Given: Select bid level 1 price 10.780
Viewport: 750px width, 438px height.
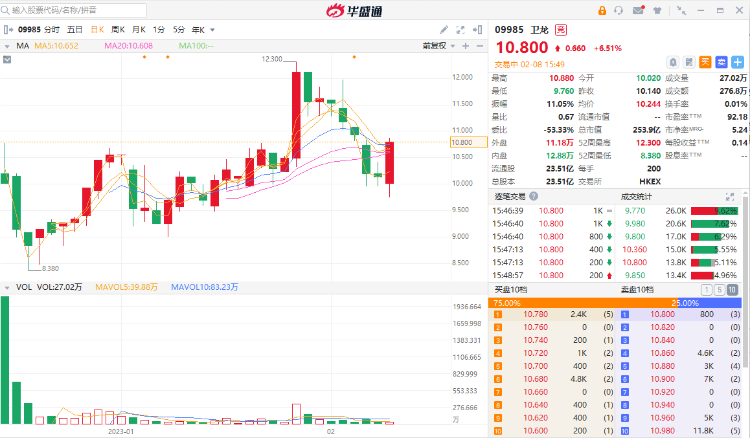Looking at the screenshot, I should click(x=535, y=314).
